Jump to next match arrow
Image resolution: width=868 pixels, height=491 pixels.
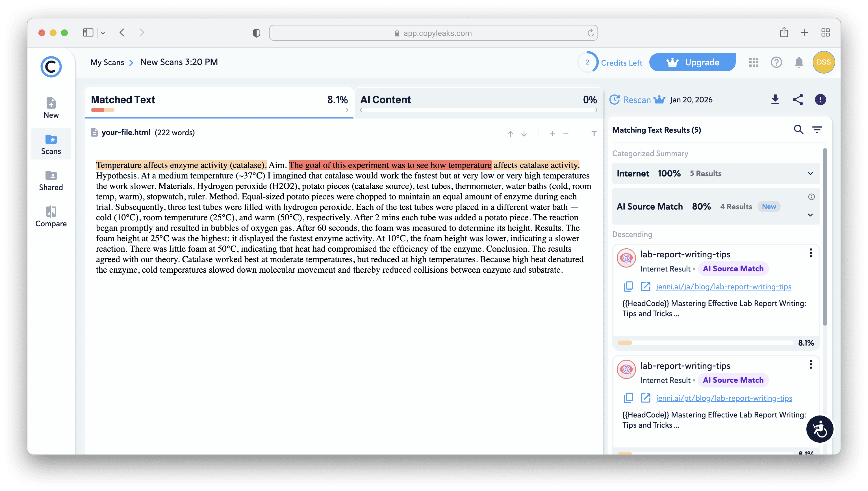(524, 134)
